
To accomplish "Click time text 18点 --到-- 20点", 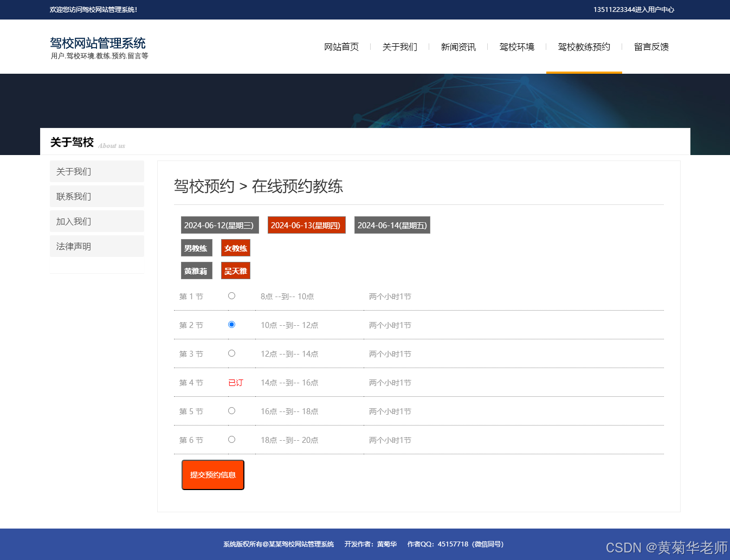I will (289, 440).
